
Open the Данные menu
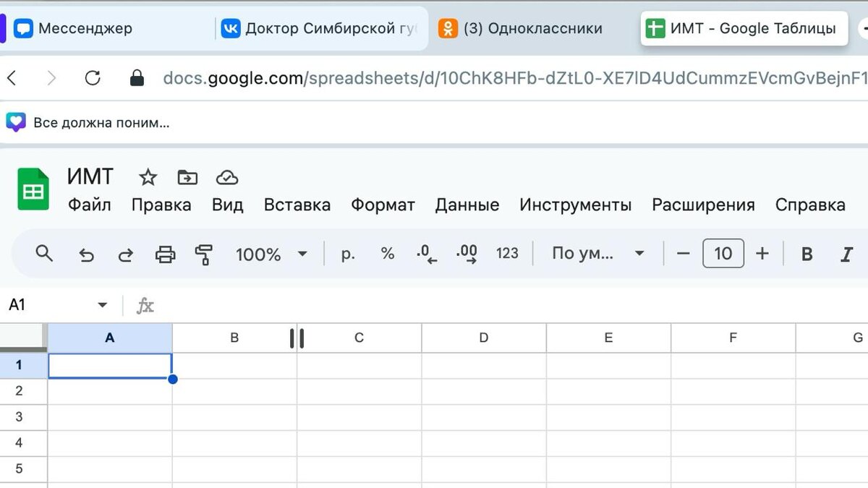(467, 205)
